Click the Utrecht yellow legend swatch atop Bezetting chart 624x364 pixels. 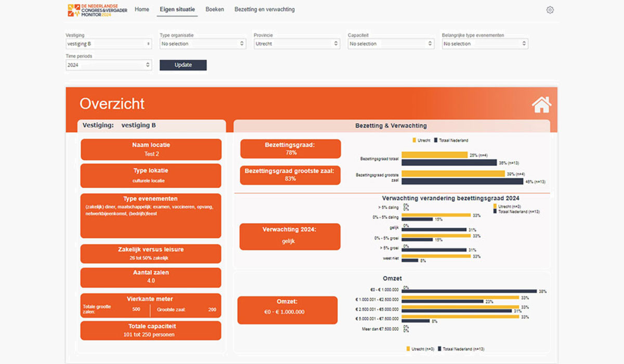[414, 140]
